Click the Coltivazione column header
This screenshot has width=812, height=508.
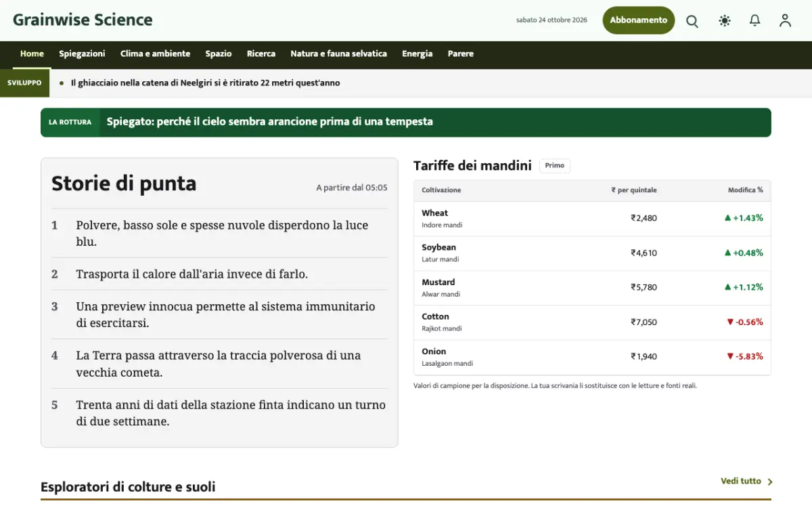point(441,190)
